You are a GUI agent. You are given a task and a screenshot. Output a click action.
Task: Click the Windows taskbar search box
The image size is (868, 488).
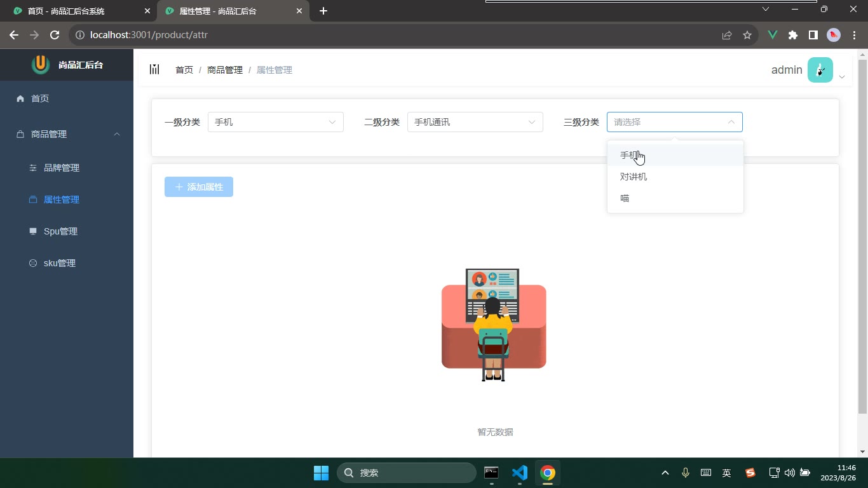[x=407, y=473]
